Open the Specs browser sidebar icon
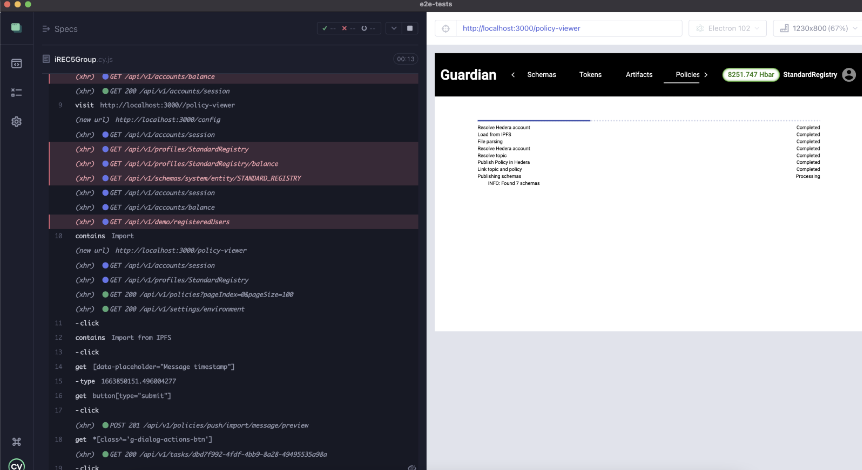862x470 pixels. [x=16, y=63]
